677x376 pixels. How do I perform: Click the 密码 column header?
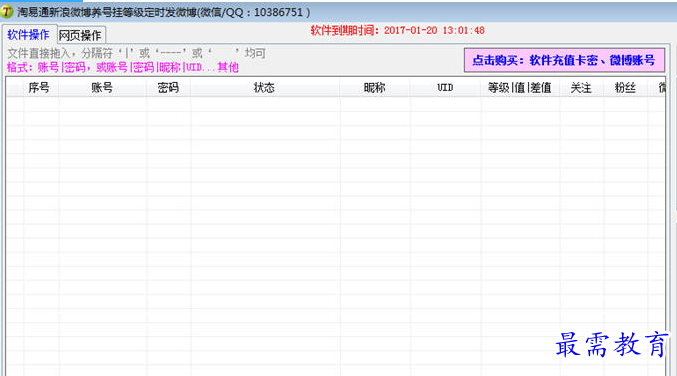[x=168, y=88]
